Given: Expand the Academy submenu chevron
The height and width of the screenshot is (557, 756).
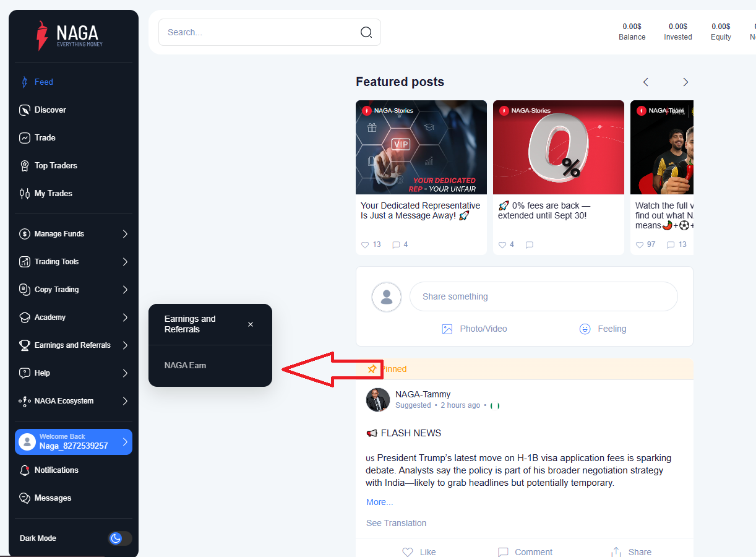Looking at the screenshot, I should [x=125, y=317].
